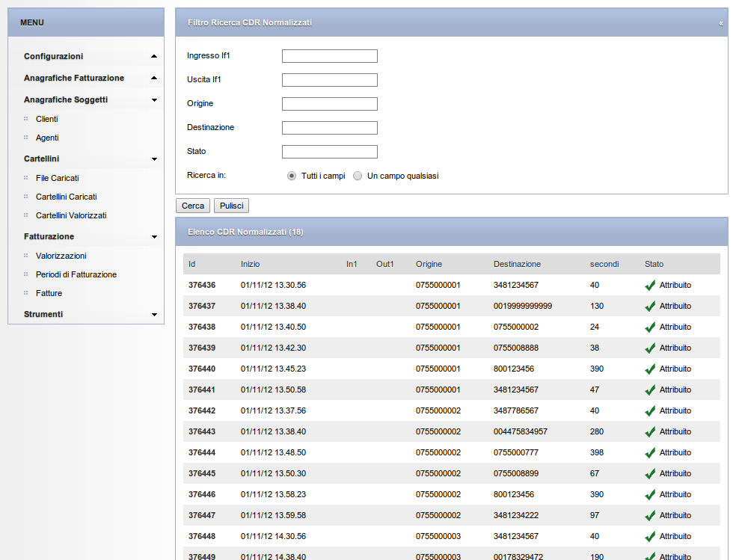Select the 'Tutti i campi' radio button
Viewport: 736px width, 560px height.
292,176
